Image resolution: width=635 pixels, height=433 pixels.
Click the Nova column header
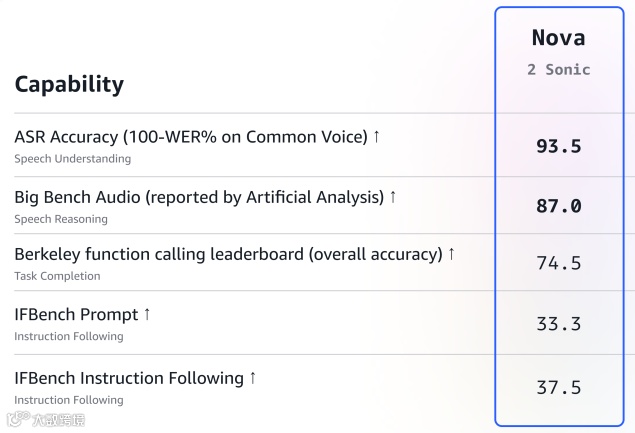pyautogui.click(x=558, y=38)
